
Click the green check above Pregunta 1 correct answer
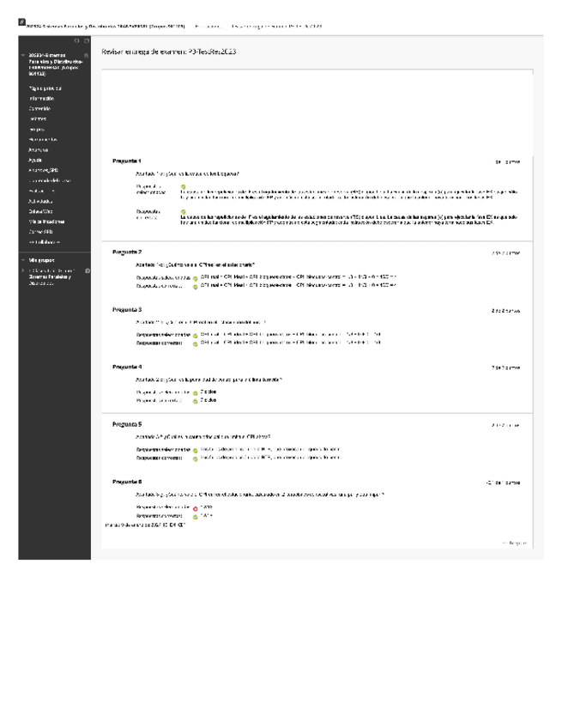coord(184,212)
